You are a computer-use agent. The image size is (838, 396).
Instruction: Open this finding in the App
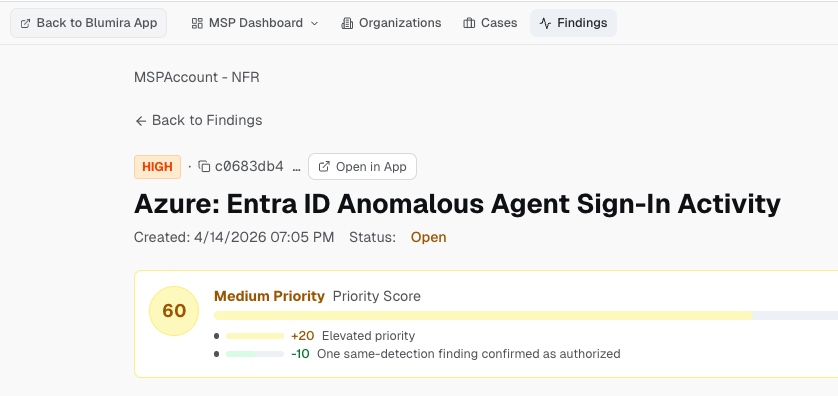pyautogui.click(x=362, y=167)
